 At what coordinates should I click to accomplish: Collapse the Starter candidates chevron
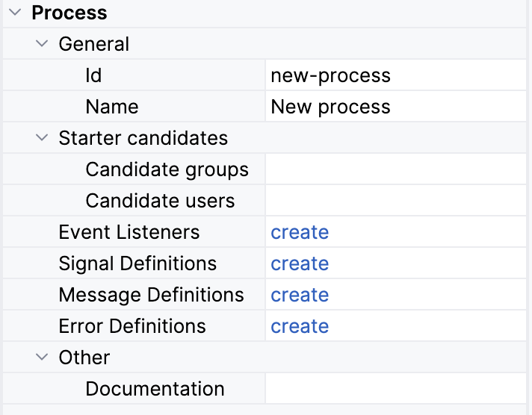(x=42, y=138)
